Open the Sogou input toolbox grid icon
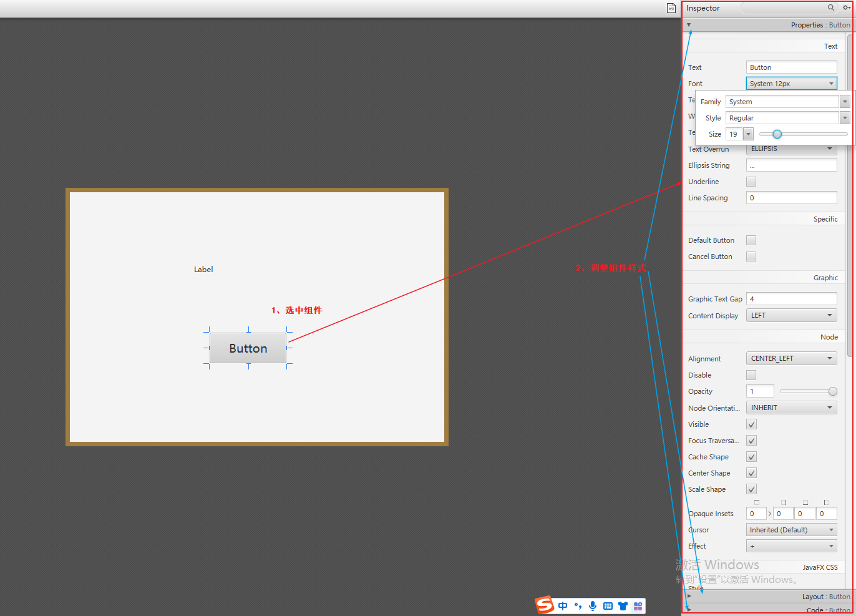This screenshot has height=616, width=856. (638, 606)
